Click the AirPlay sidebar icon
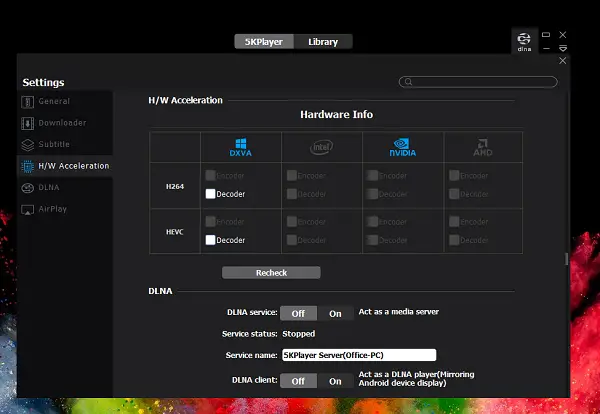The image size is (600, 414). pos(28,210)
